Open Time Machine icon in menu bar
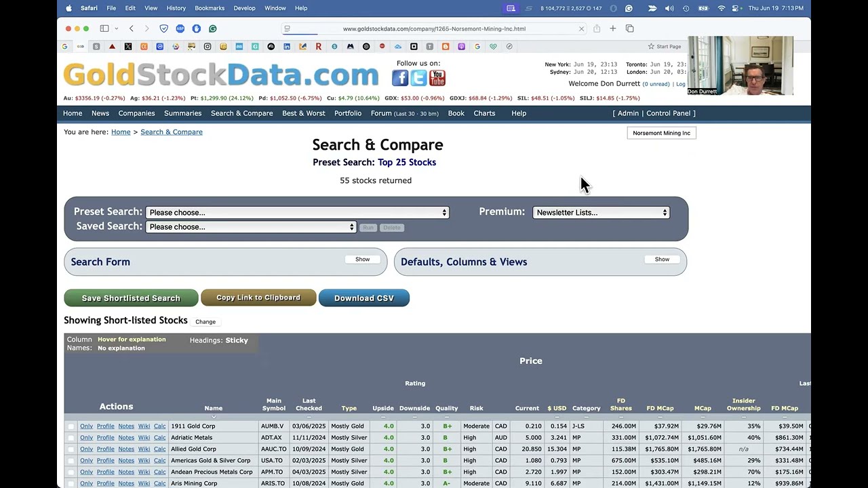Image resolution: width=868 pixels, height=488 pixels. (686, 8)
